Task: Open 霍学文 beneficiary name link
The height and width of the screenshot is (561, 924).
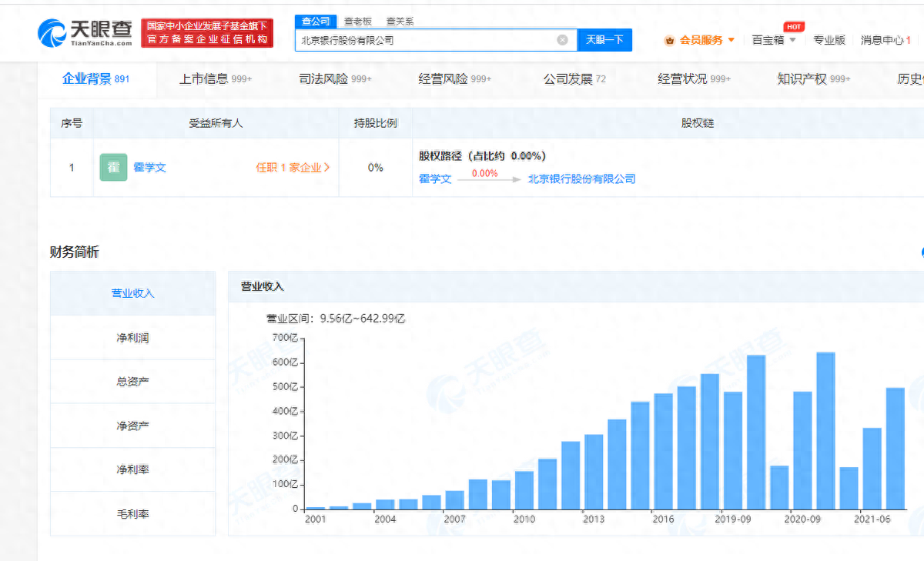Action: pos(149,167)
